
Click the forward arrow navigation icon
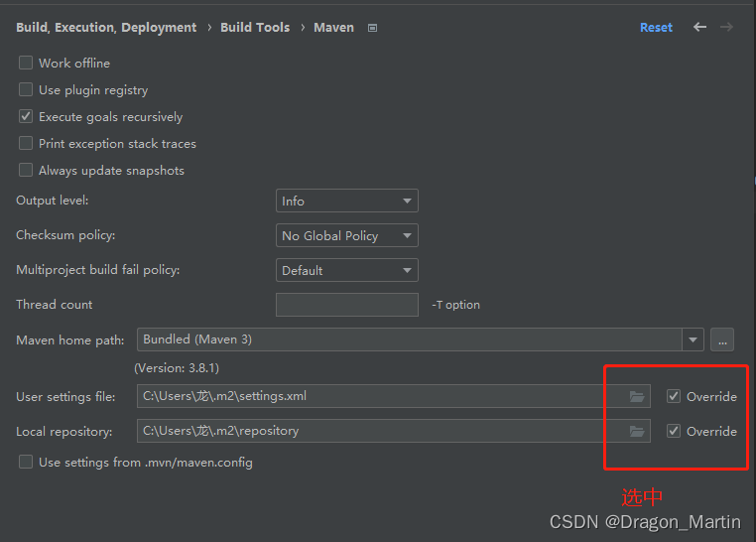[726, 27]
